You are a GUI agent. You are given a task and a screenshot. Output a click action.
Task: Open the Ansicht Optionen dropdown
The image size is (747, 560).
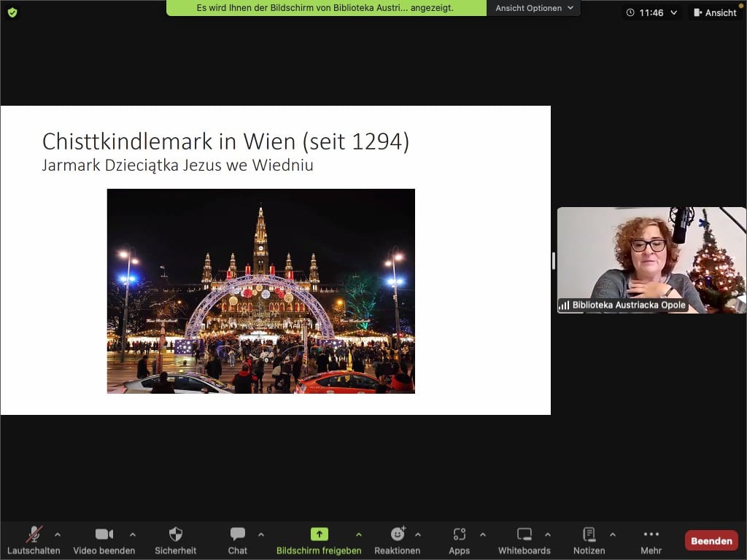(x=533, y=8)
